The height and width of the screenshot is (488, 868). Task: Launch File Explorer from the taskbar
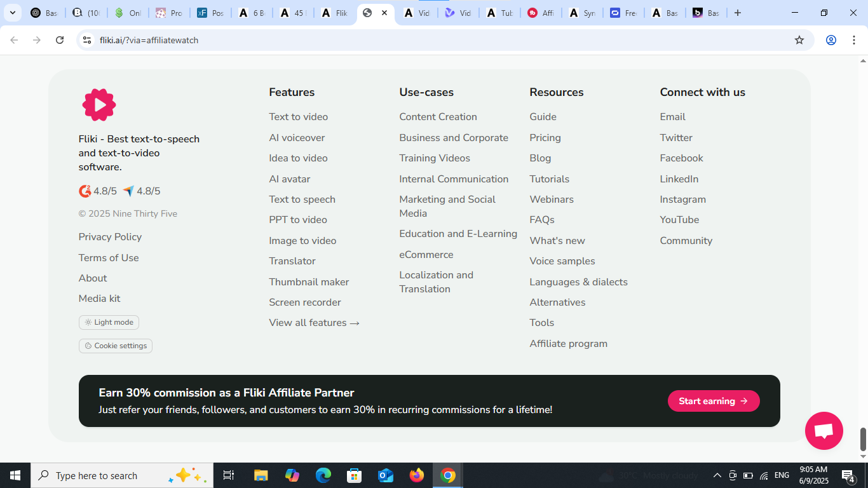pyautogui.click(x=261, y=475)
